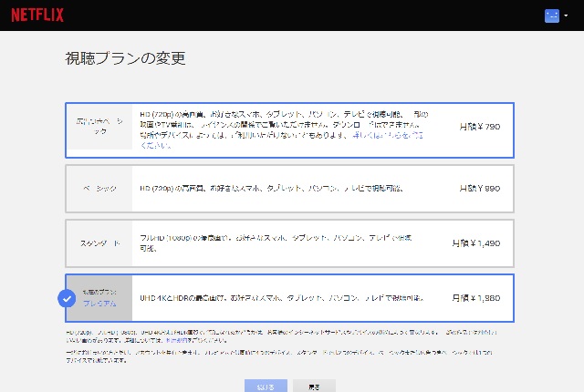The width and height of the screenshot is (584, 392).
Task: Open the blue profile avatar menu
Action: [x=551, y=15]
